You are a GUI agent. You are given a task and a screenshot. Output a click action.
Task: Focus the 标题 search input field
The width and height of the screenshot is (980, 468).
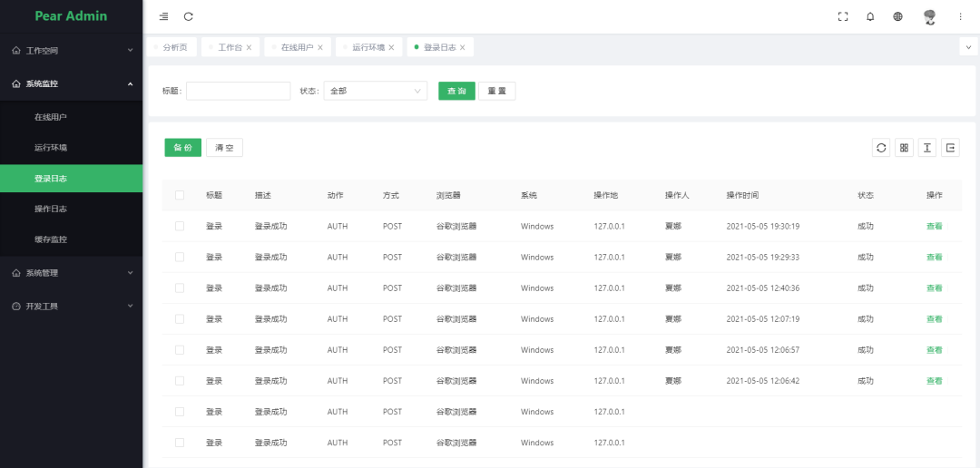(238, 91)
